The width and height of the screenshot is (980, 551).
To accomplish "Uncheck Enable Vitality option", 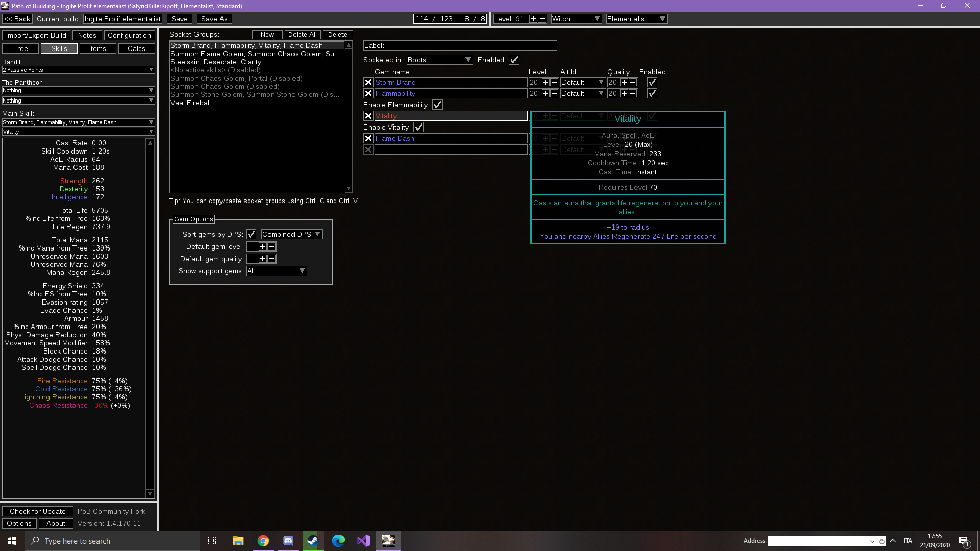I will pyautogui.click(x=419, y=127).
